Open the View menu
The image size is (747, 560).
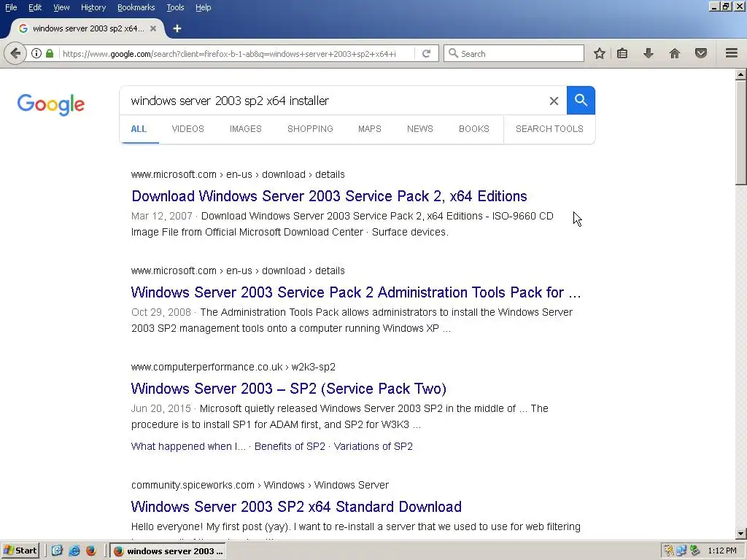61,7
